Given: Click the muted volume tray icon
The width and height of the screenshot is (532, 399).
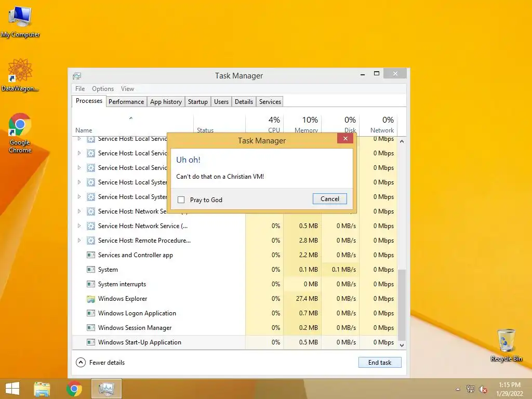Looking at the screenshot, I should click(x=483, y=390).
